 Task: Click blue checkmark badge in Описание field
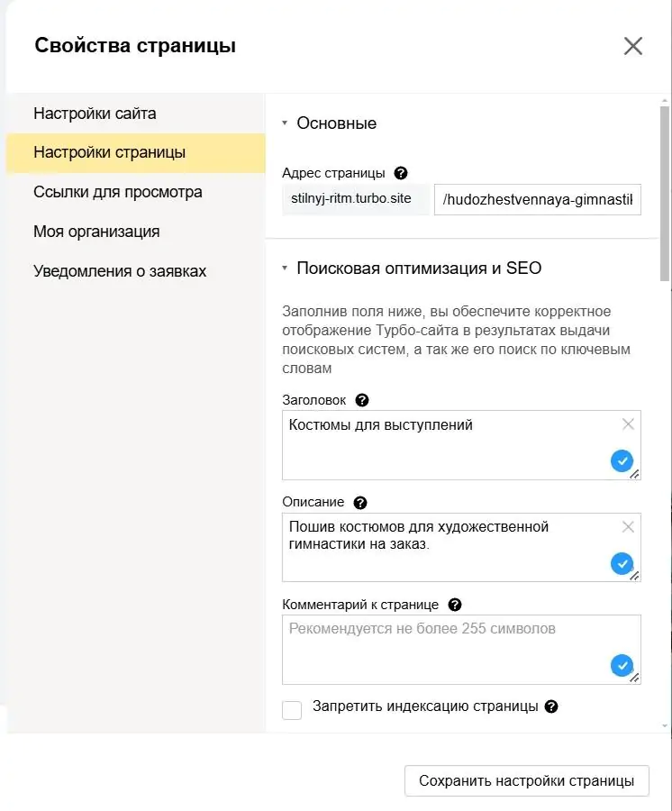[x=622, y=563]
